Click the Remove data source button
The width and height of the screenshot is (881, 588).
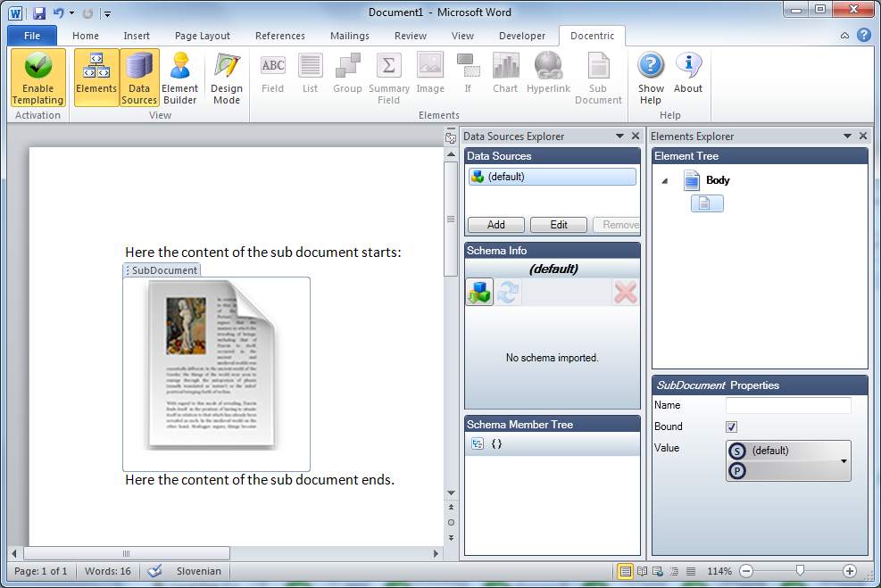coord(617,225)
